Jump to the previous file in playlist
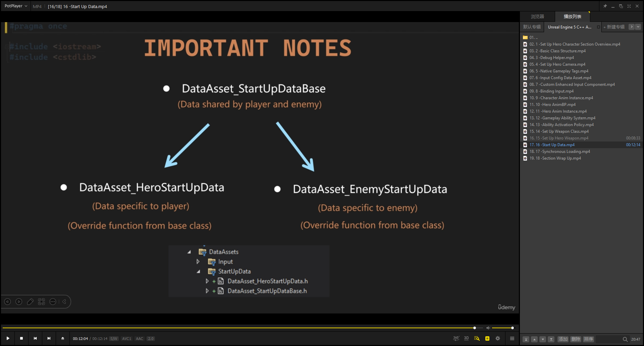The height and width of the screenshot is (346, 644). click(x=35, y=338)
